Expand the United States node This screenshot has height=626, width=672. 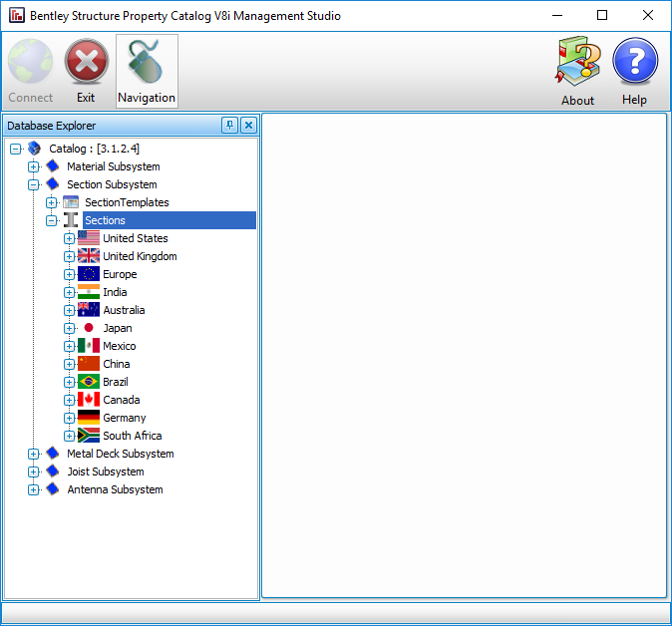click(x=69, y=238)
